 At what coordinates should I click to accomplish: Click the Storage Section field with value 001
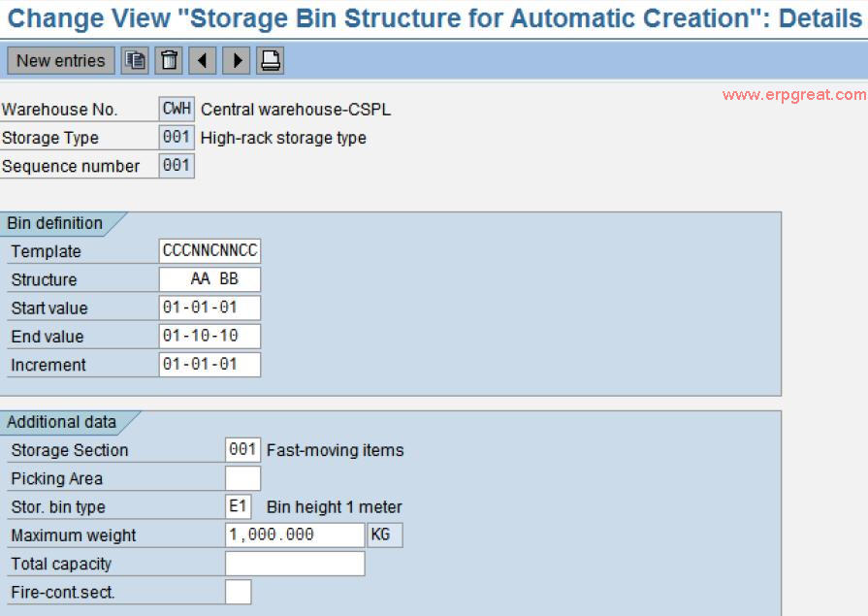(243, 450)
